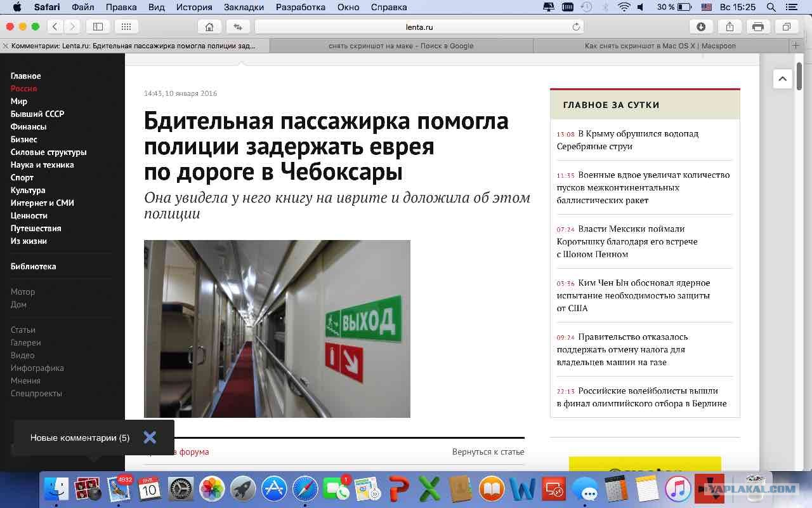Open Photo Booth in the Dock

click(88, 488)
